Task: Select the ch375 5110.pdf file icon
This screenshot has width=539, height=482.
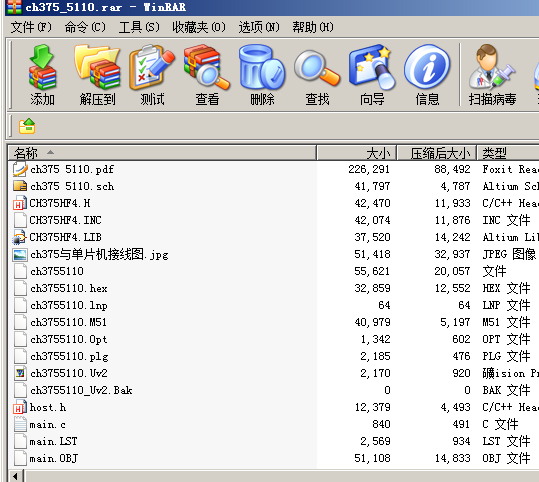Action: point(20,169)
